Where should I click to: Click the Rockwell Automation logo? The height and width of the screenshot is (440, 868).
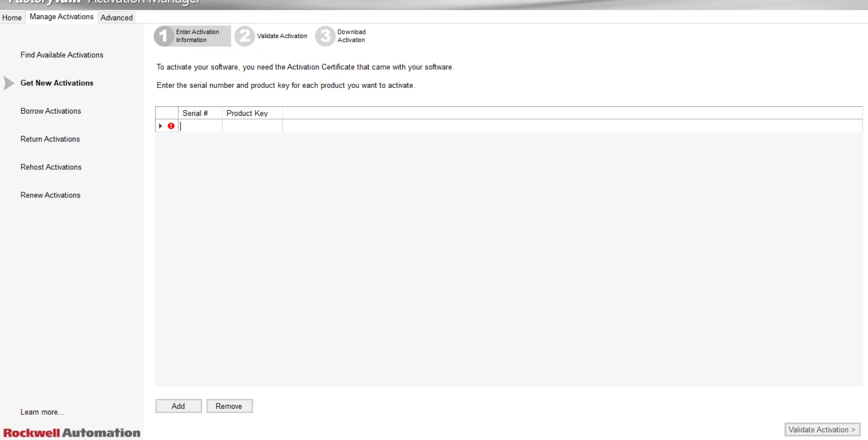(72, 433)
